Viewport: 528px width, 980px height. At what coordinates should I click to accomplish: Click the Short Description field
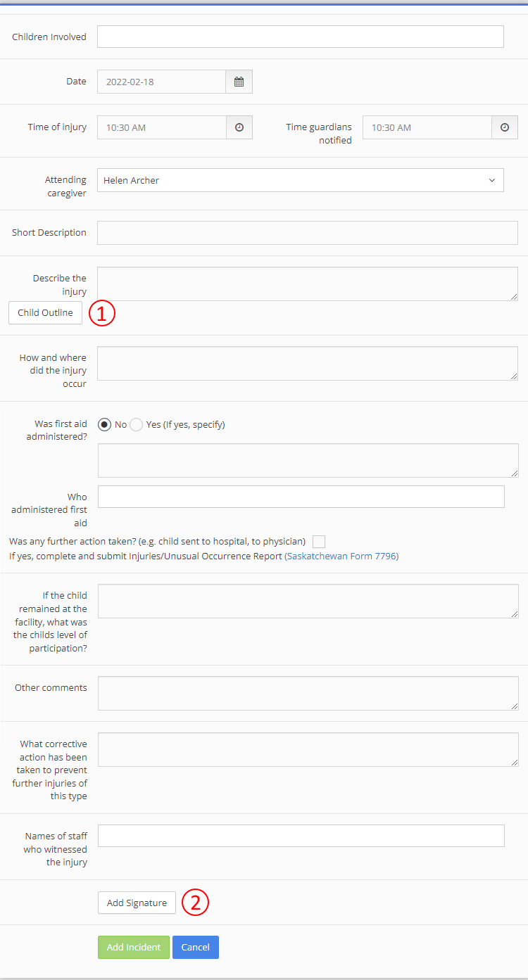tap(308, 232)
